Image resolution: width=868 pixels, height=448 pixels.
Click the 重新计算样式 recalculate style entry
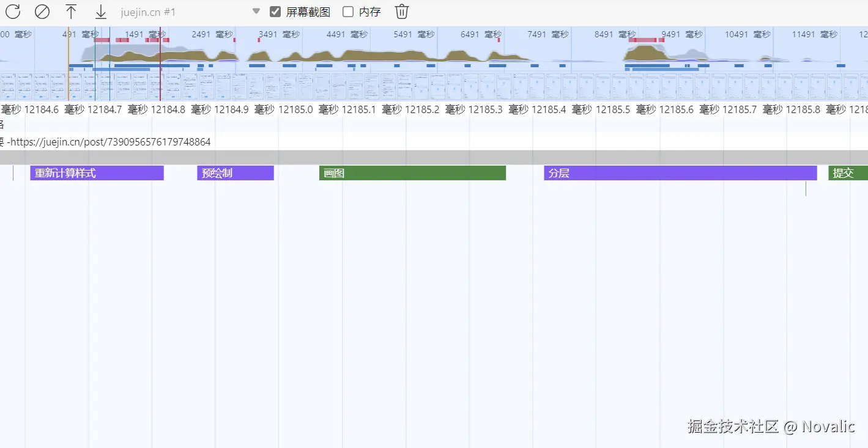tap(96, 173)
